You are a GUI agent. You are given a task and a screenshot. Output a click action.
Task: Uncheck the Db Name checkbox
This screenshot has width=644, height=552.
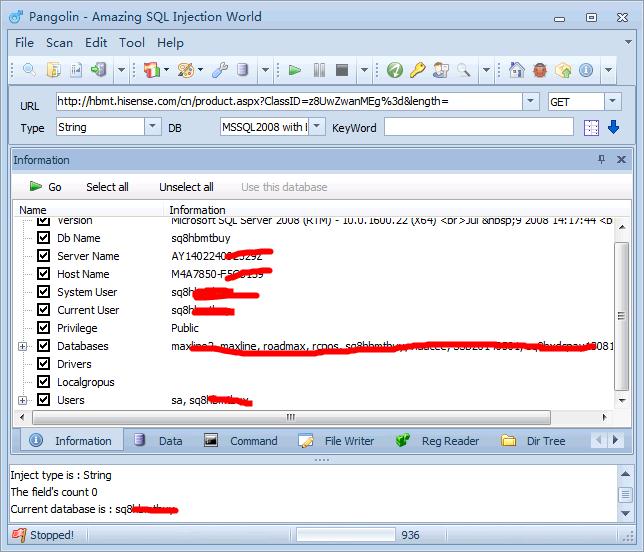click(x=44, y=237)
